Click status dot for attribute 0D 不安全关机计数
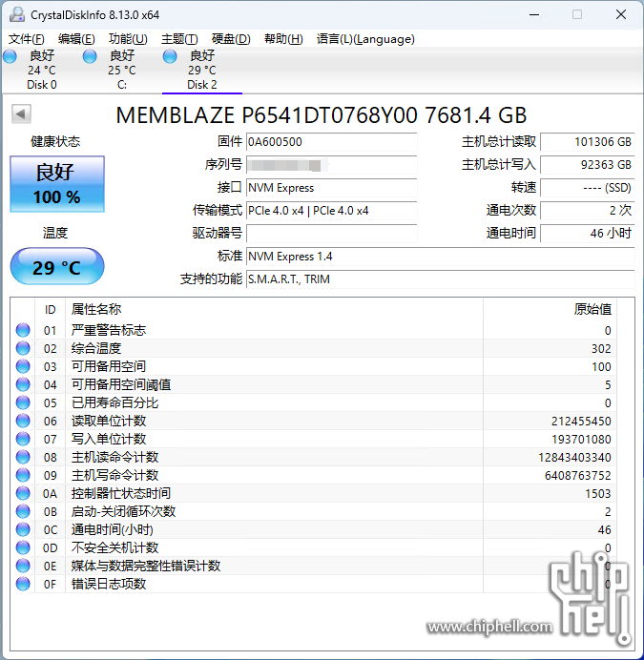644x660 pixels. click(23, 547)
